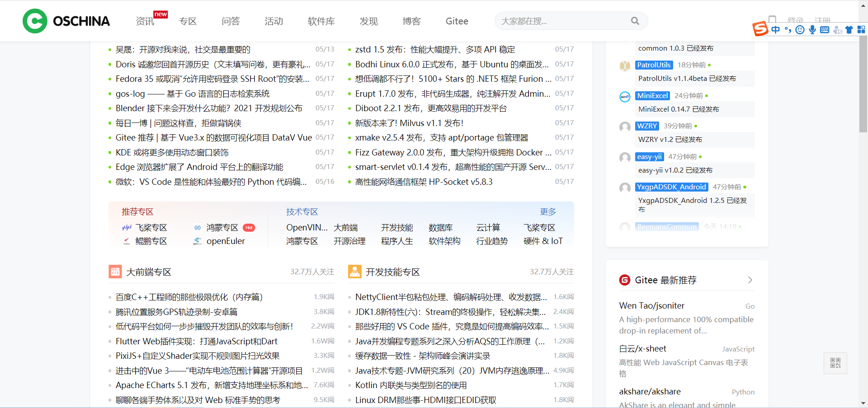
Task: Open the 专区 menu item
Action: [188, 21]
